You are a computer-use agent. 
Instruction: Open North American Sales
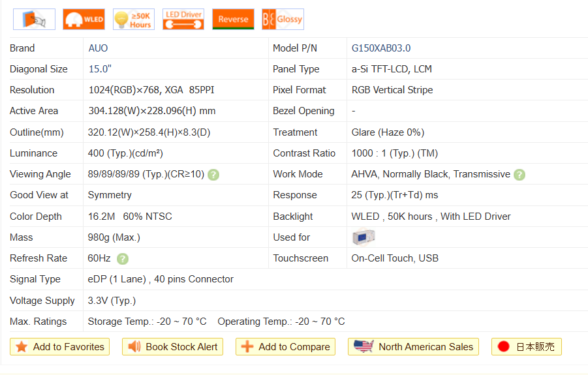point(414,347)
